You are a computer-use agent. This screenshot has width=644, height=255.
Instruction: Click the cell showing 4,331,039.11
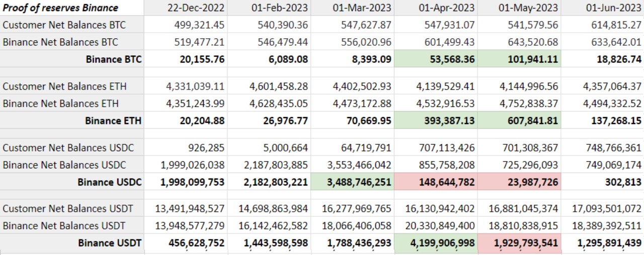pyautogui.click(x=185, y=87)
